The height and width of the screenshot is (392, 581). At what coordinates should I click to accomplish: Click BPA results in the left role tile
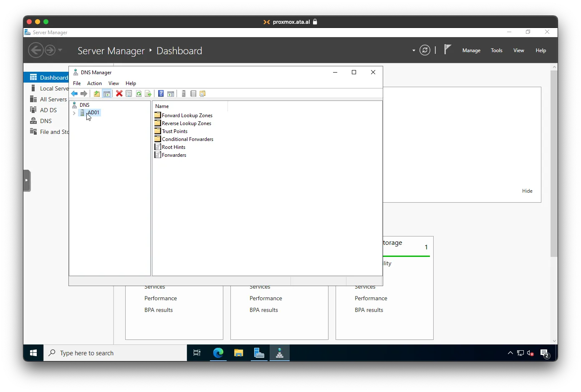(159, 310)
